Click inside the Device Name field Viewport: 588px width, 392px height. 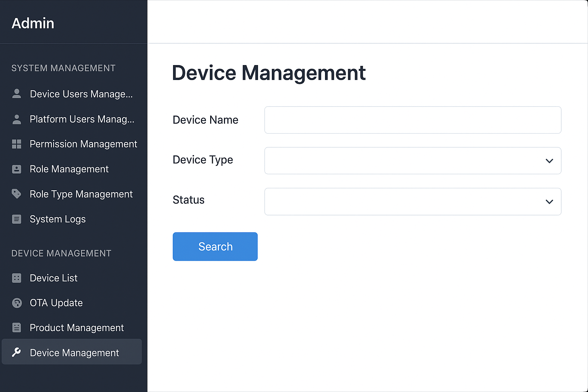pyautogui.click(x=413, y=120)
